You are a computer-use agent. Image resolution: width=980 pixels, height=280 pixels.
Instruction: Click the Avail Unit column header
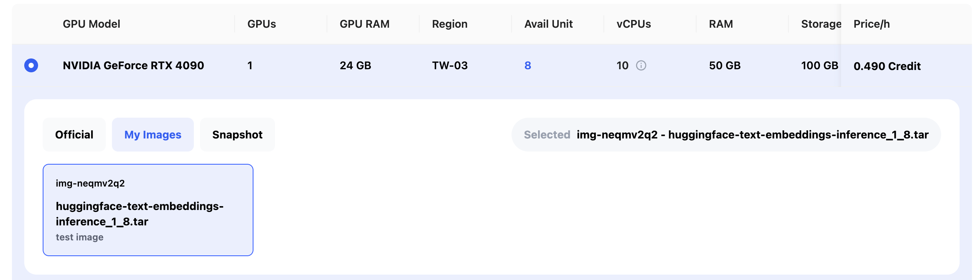(548, 24)
